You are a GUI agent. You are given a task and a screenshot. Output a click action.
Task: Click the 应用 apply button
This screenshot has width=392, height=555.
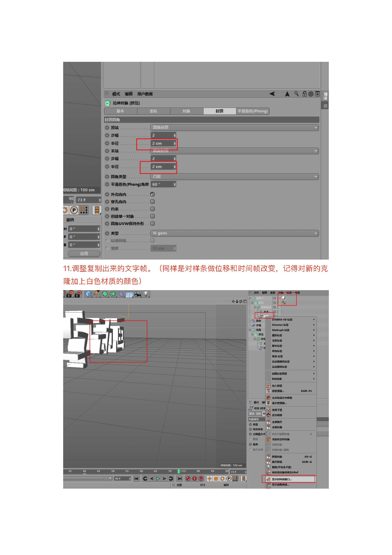coord(84,253)
